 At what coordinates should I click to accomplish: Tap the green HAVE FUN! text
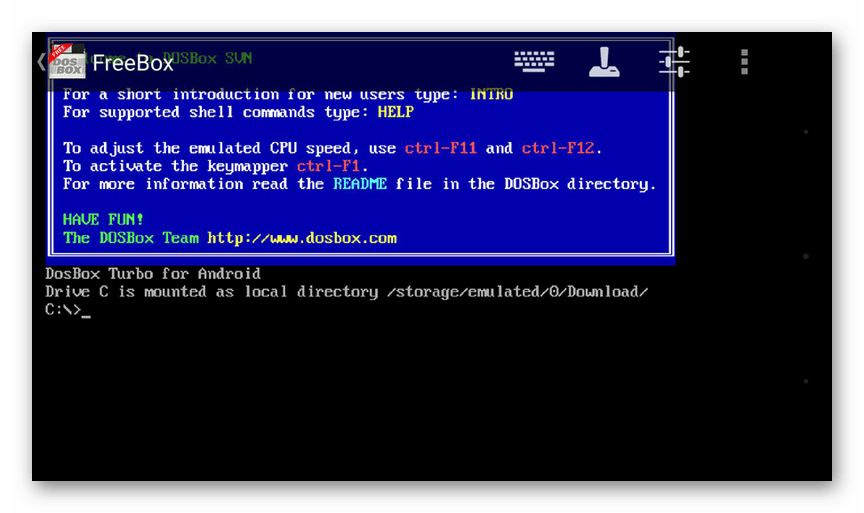[x=103, y=220]
